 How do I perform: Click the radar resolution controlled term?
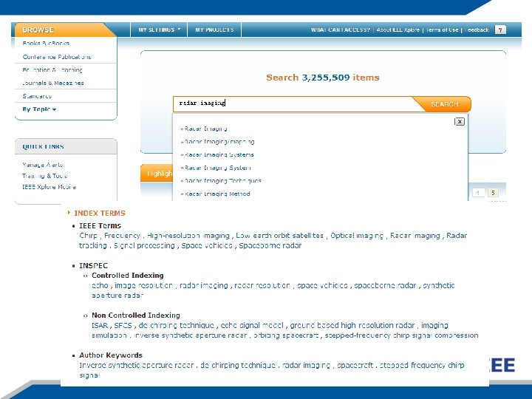click(262, 286)
